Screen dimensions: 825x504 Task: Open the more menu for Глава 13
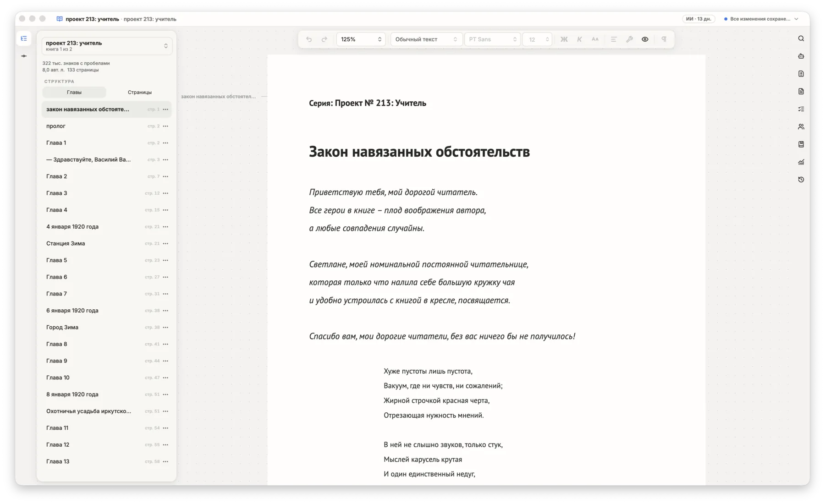[x=165, y=461]
